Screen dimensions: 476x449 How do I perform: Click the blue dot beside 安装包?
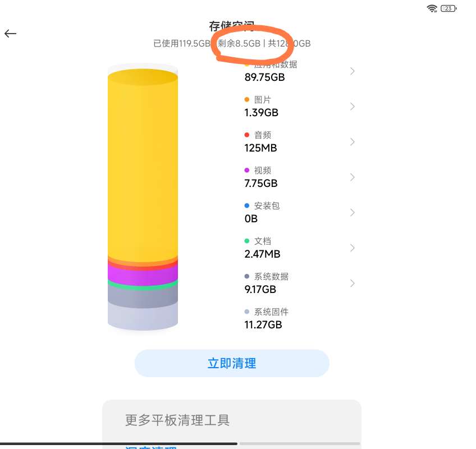coord(247,206)
